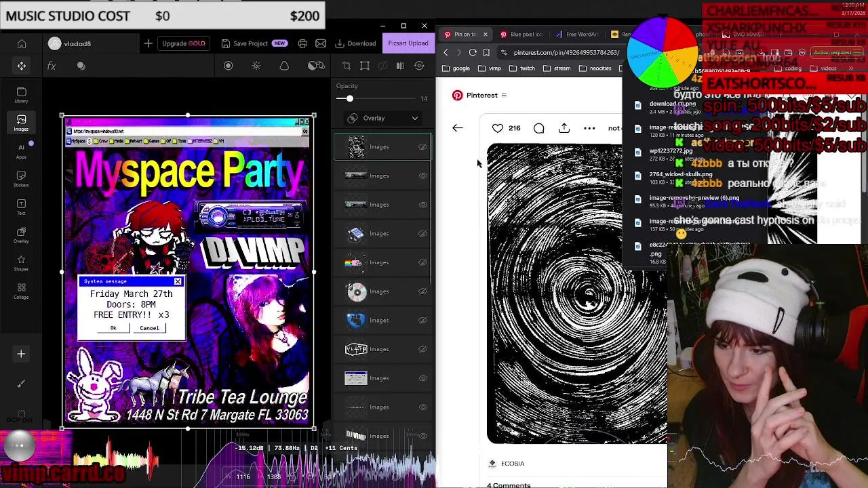Open the Overlay blend mode dropdown
Image resolution: width=868 pixels, height=488 pixels.
tap(383, 118)
